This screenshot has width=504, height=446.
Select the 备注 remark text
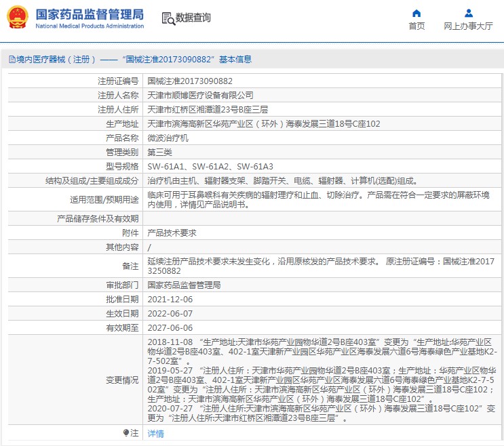tap(321, 266)
